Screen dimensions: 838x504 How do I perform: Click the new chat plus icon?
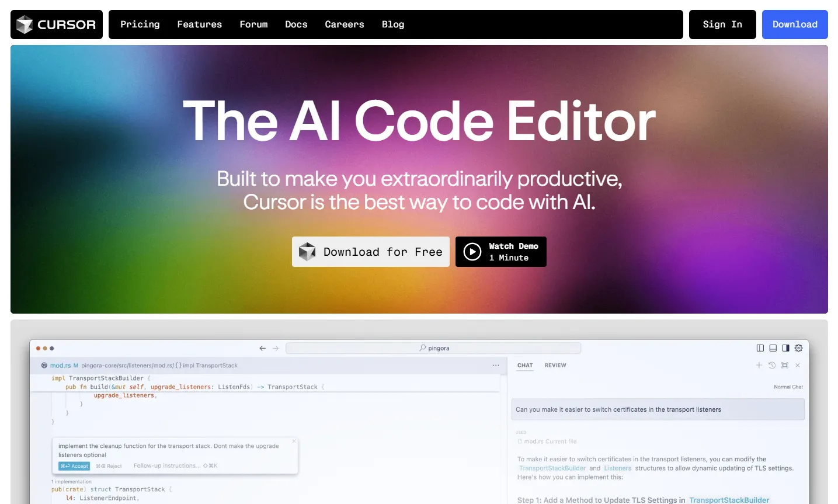759,365
